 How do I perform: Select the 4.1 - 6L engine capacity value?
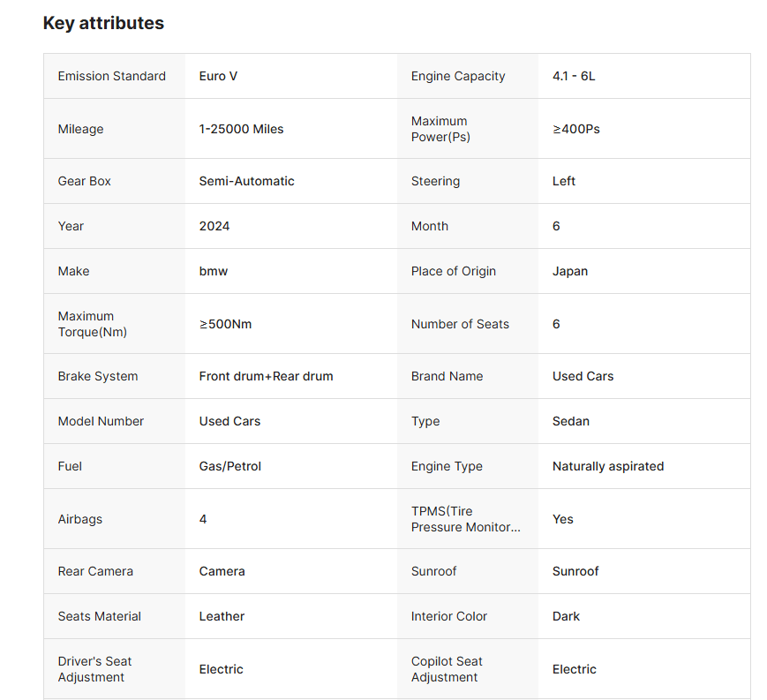click(x=574, y=76)
